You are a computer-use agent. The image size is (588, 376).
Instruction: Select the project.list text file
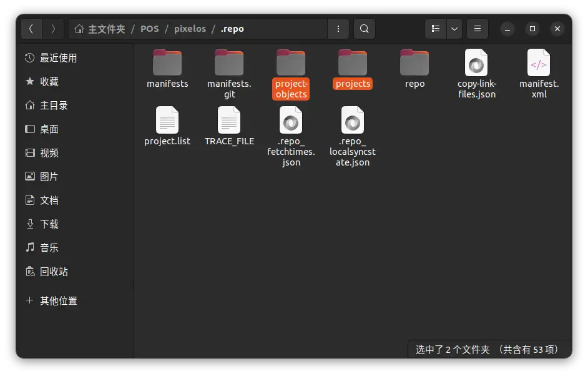(167, 121)
